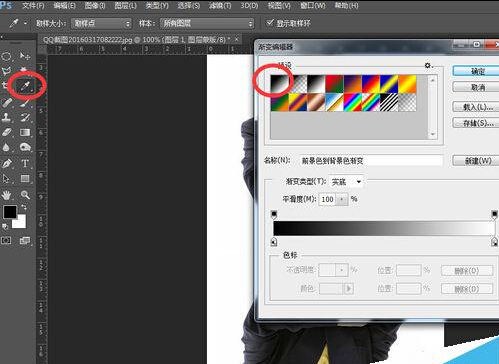Select the Rectangle shape tool
Screen dimensions: 499x364
click(x=25, y=179)
